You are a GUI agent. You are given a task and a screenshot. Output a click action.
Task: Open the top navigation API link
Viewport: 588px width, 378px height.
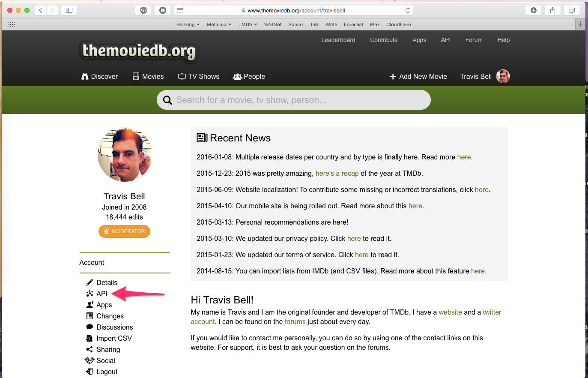coord(446,40)
